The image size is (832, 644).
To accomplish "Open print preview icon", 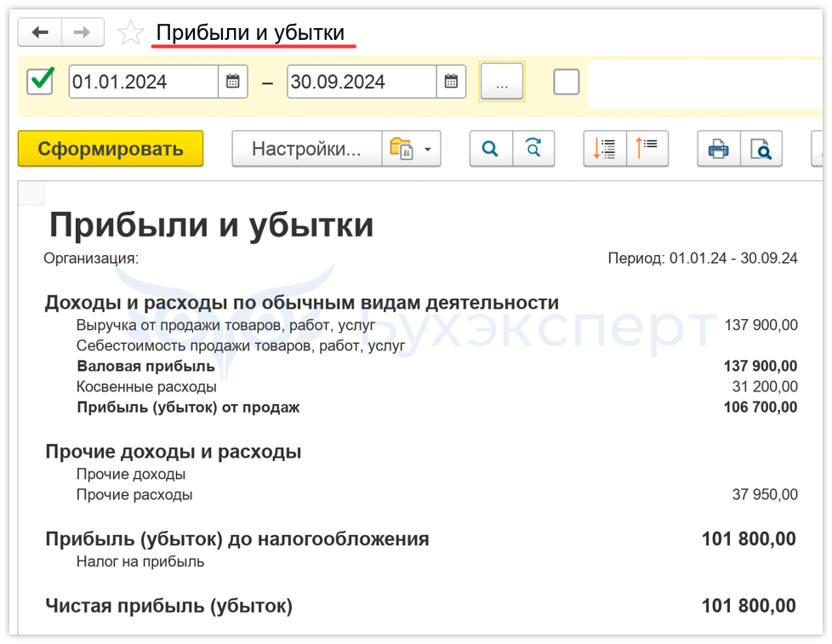I will click(x=761, y=149).
